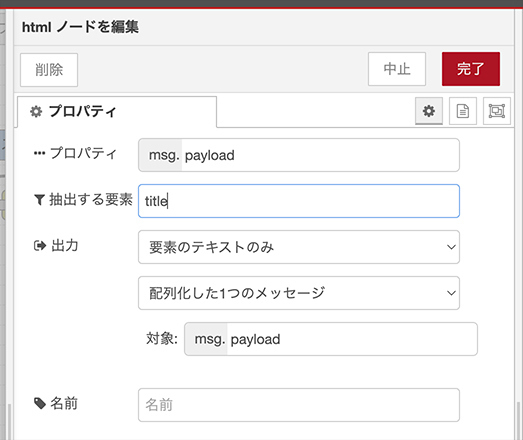The height and width of the screenshot is (440, 523).
Task: Click the 削除 button
Action: (x=49, y=70)
